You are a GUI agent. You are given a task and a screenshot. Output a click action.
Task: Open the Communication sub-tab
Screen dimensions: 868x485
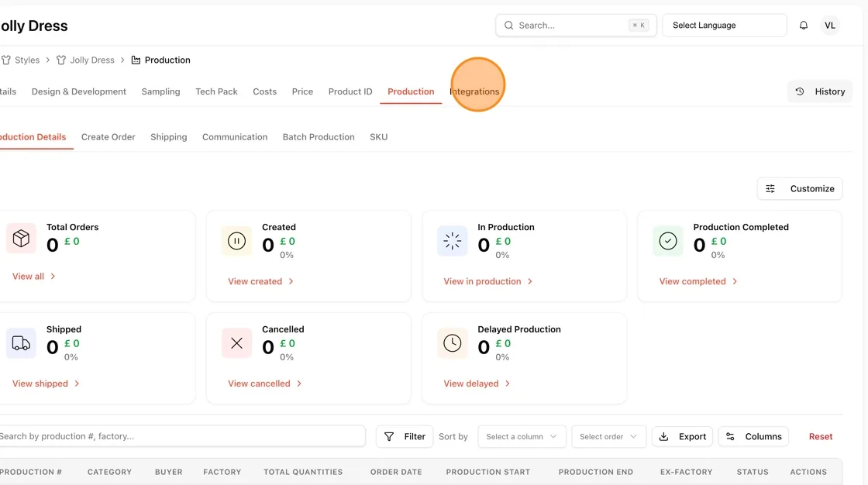tap(235, 137)
